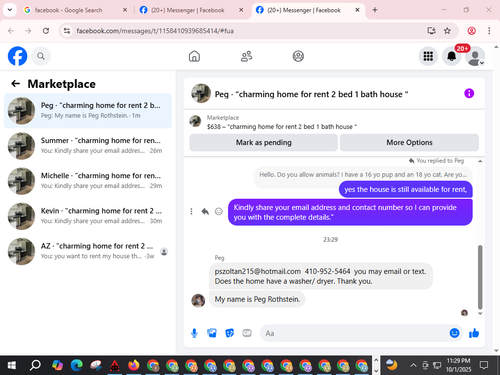Open Firefox from taskbar
500x375 pixels.
click(x=134, y=365)
